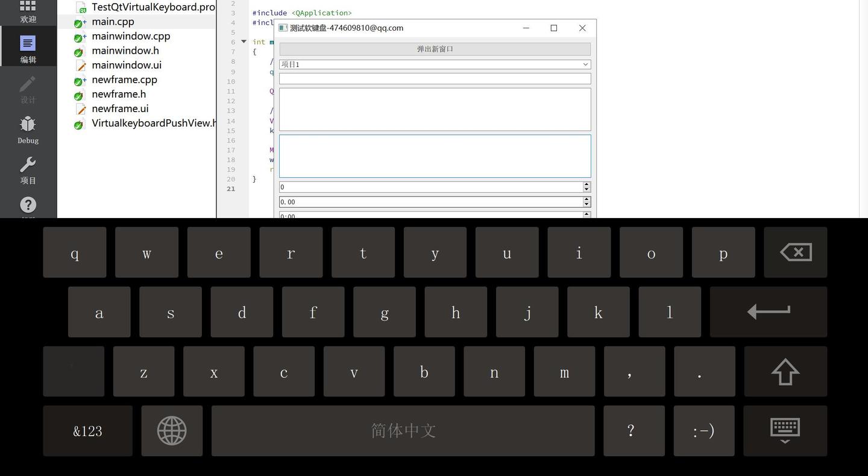The width and height of the screenshot is (868, 476).
Task: Tap the h key
Action: pyautogui.click(x=456, y=312)
